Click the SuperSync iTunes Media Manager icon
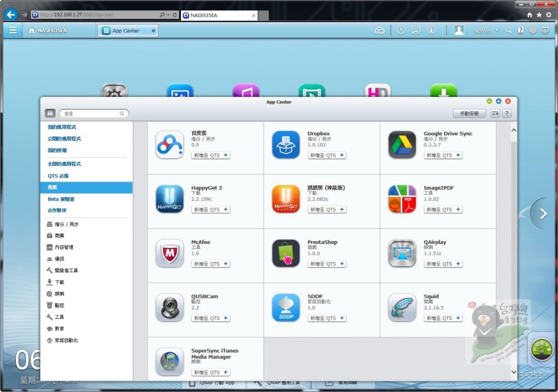This screenshot has height=392, width=558. click(170, 361)
